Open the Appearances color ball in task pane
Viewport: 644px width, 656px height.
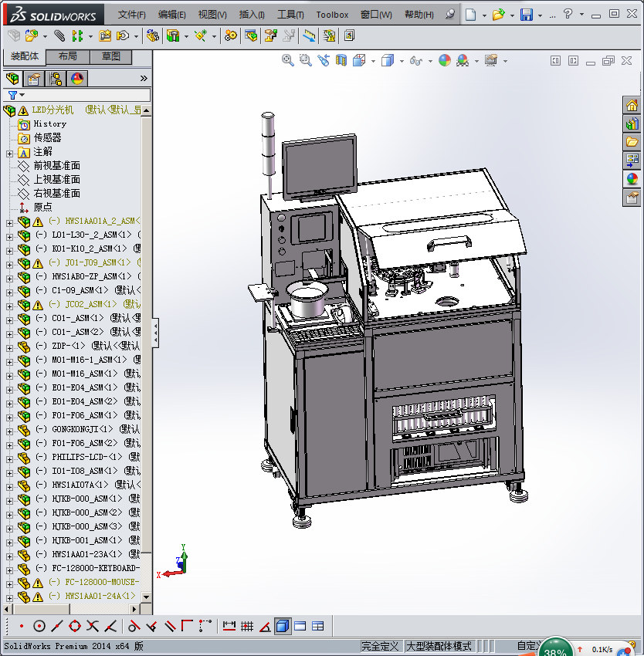pos(632,178)
